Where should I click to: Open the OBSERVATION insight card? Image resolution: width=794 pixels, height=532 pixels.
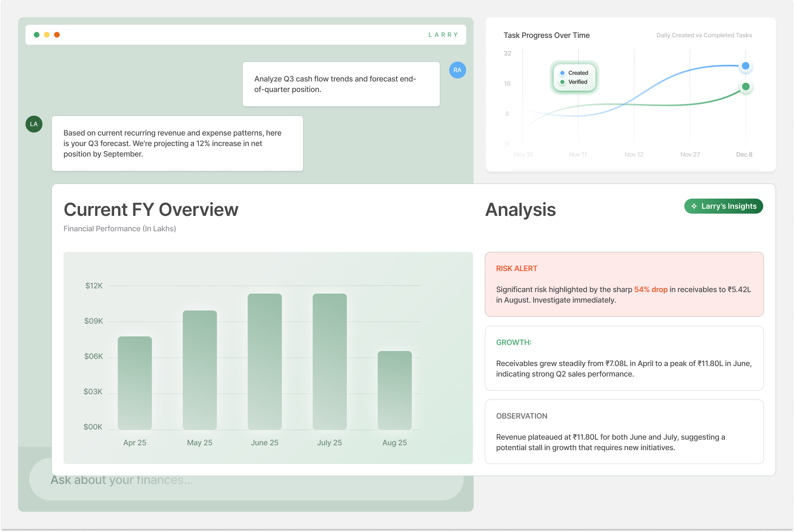point(624,432)
